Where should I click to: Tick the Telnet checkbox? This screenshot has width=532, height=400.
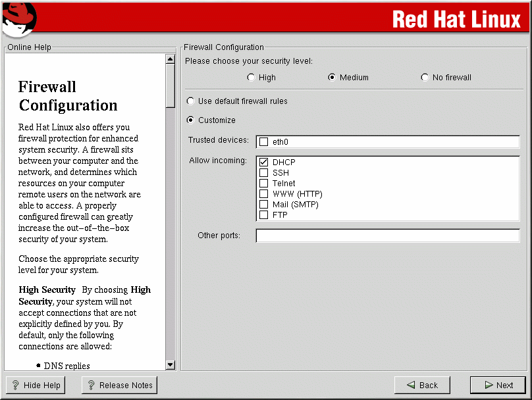[264, 184]
